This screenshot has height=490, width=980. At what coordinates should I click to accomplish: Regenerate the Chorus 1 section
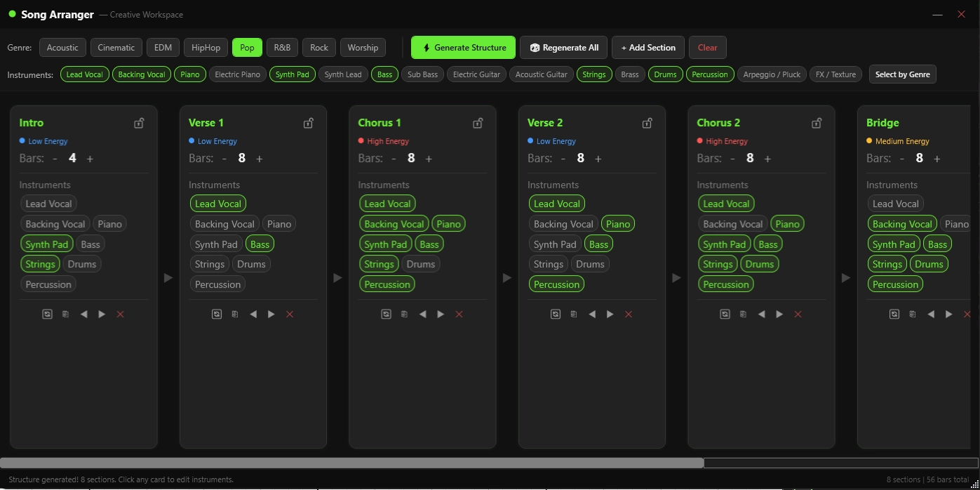click(386, 314)
